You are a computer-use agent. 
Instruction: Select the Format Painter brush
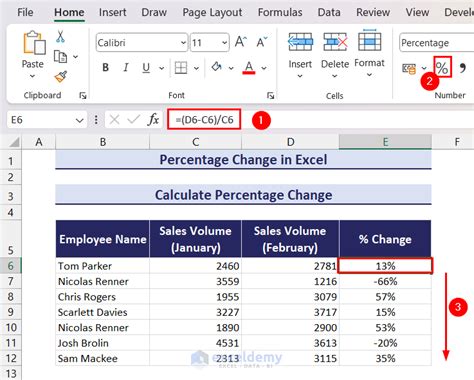[x=61, y=77]
